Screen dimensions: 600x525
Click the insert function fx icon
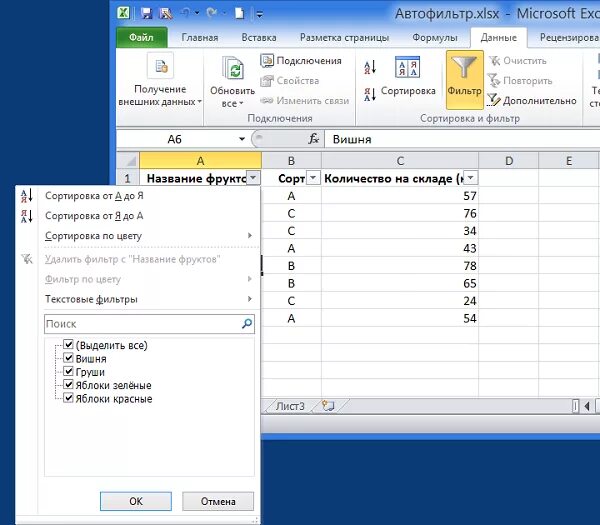314,139
